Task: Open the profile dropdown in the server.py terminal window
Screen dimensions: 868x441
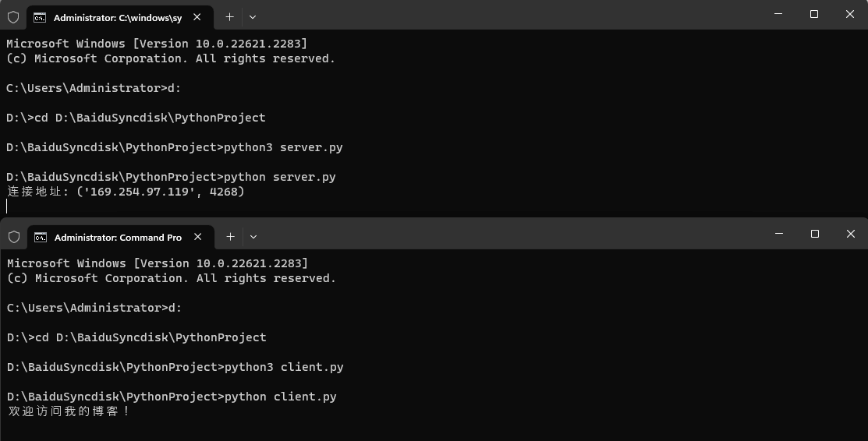Action: tap(253, 16)
